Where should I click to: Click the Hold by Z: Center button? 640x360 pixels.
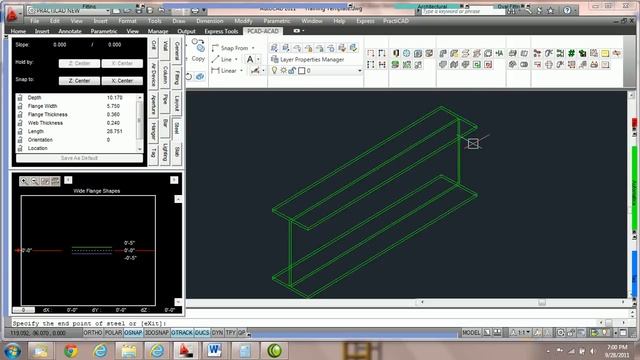(79, 63)
